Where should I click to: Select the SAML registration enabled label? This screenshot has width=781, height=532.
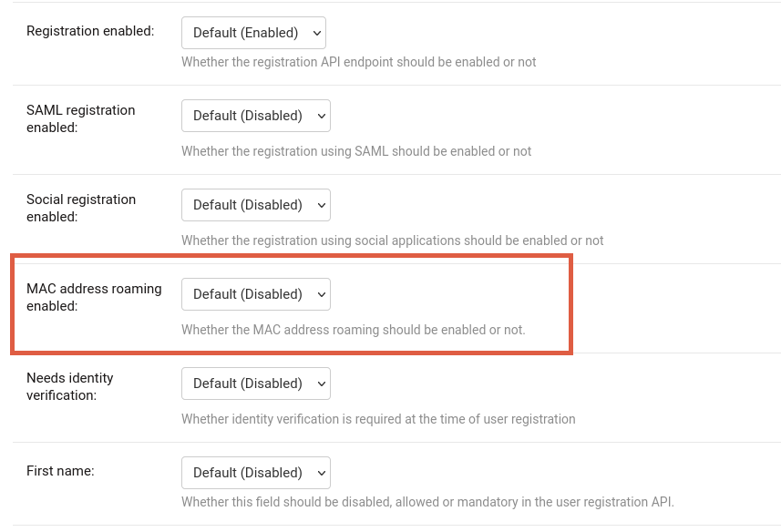[81, 118]
